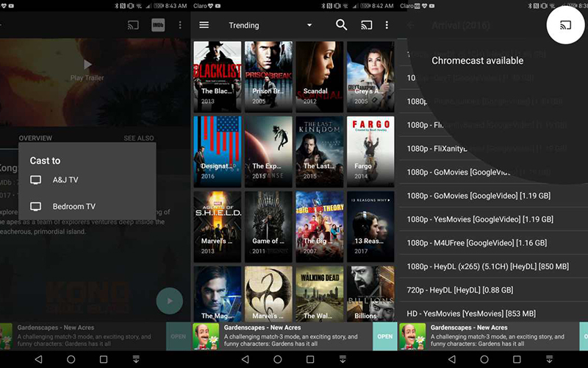Tap the TV icon beside A&J TV
The width and height of the screenshot is (588, 368).
pyautogui.click(x=35, y=180)
